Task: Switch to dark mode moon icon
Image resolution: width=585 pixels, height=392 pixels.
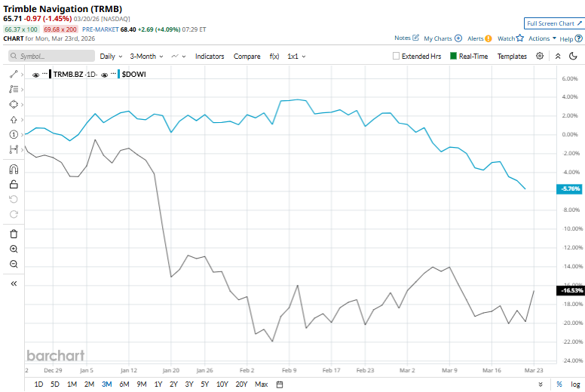Action: pos(573,56)
